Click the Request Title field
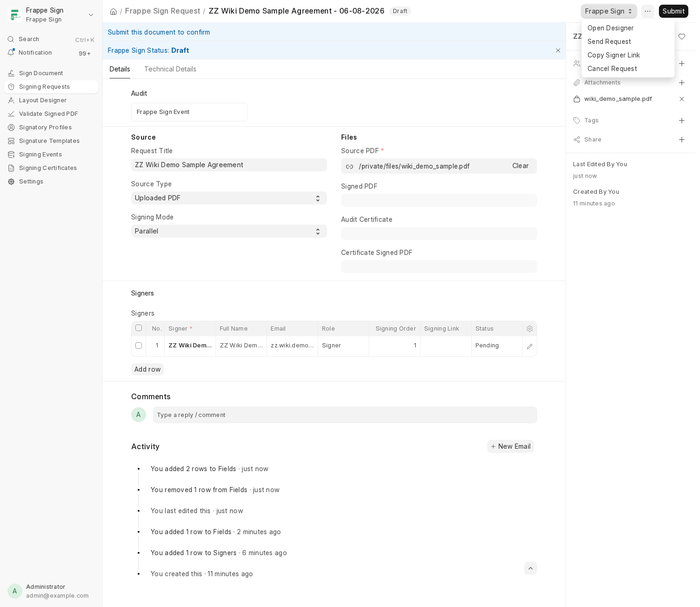 pyautogui.click(x=229, y=165)
